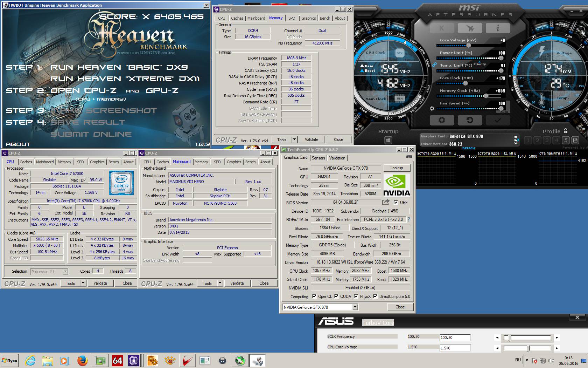
Task: Toggle Afterburner Apply at Windows startup
Action: tap(388, 141)
